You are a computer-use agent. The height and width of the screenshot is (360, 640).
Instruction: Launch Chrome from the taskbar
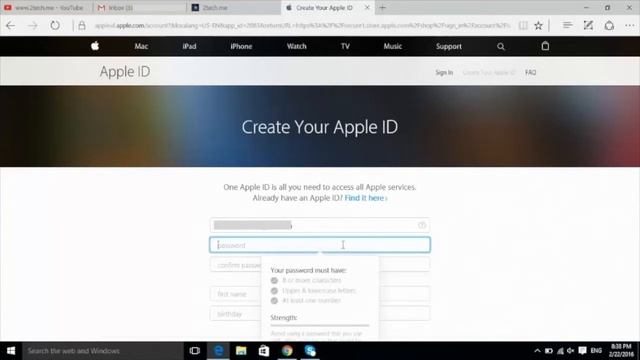[x=287, y=351]
